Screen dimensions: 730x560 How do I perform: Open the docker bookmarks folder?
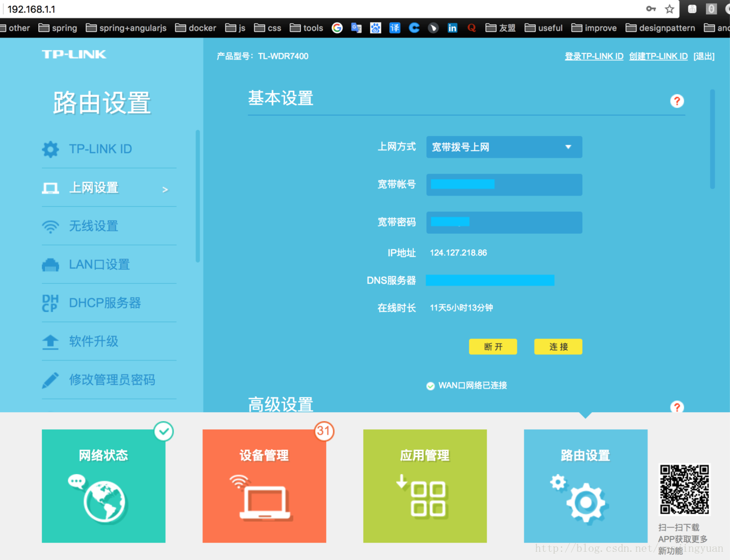coord(195,28)
